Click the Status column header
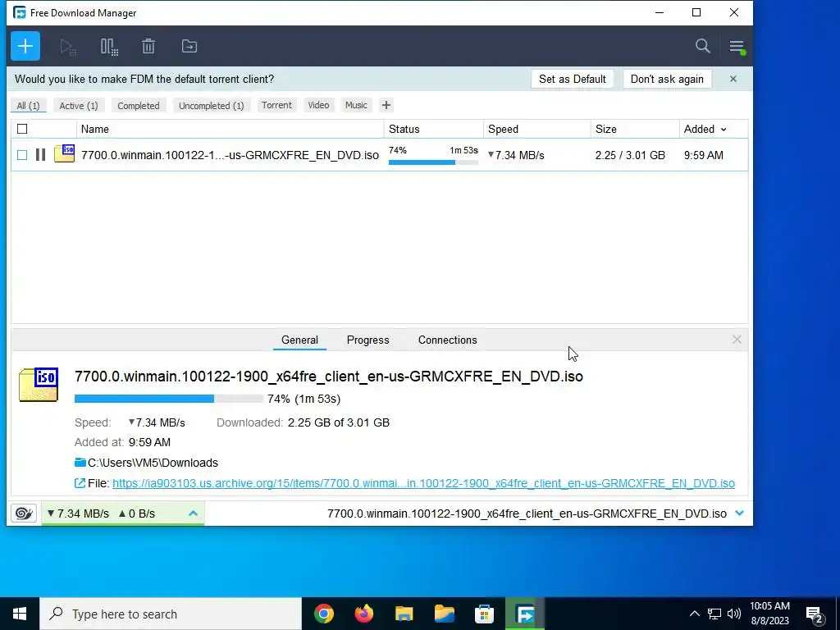Viewport: 840px width, 630px height. (x=433, y=129)
